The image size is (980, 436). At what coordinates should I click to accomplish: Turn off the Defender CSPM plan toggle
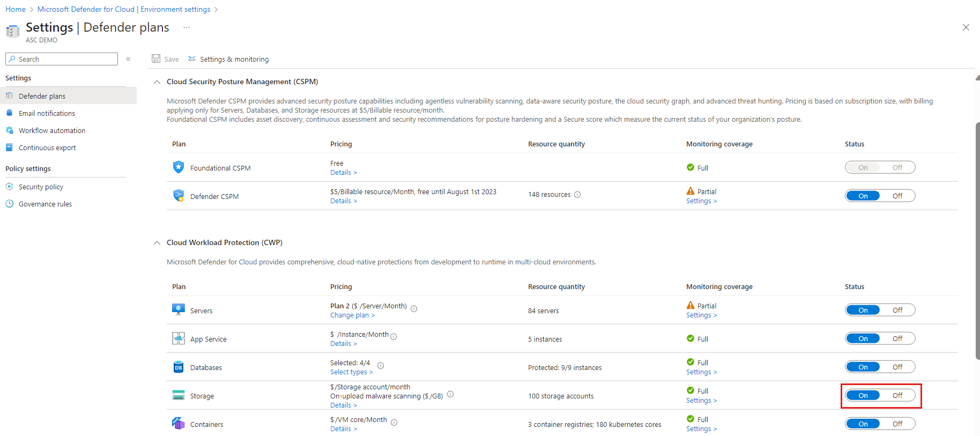click(897, 196)
